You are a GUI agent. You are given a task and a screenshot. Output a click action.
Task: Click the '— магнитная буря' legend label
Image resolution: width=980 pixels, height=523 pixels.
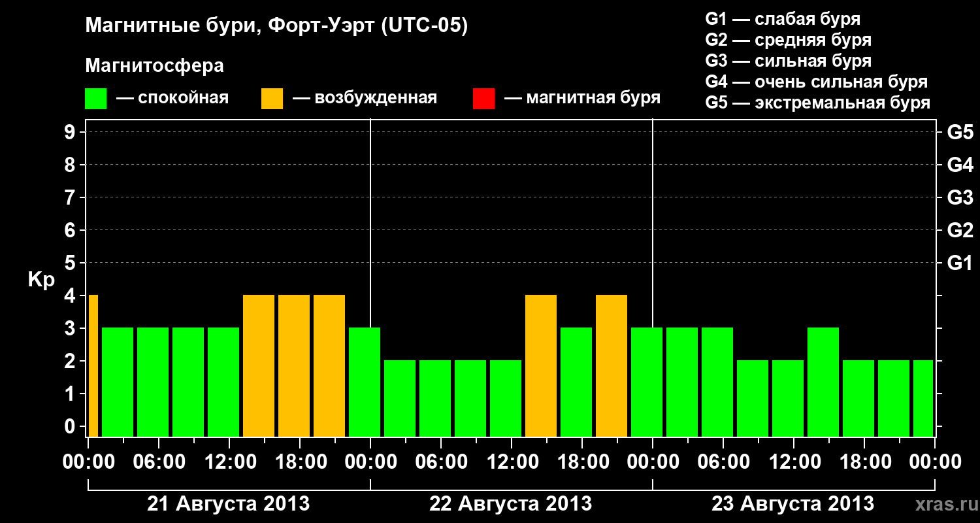pos(582,98)
